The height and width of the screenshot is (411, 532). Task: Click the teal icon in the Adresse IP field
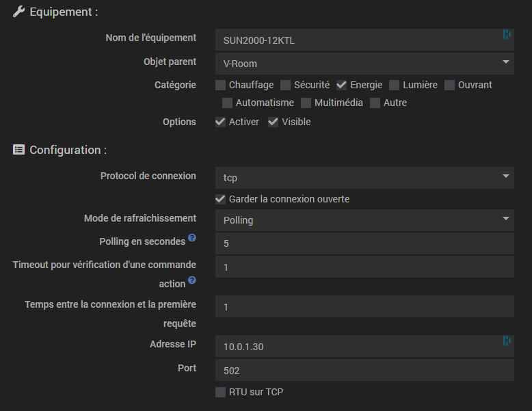point(507,341)
